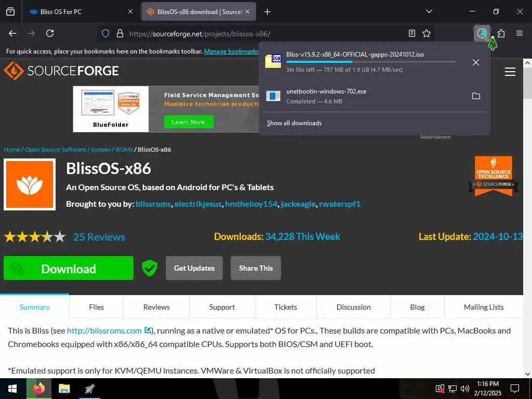The width and height of the screenshot is (532, 399).
Task: Open jackeagle contributor profile
Action: 298,204
